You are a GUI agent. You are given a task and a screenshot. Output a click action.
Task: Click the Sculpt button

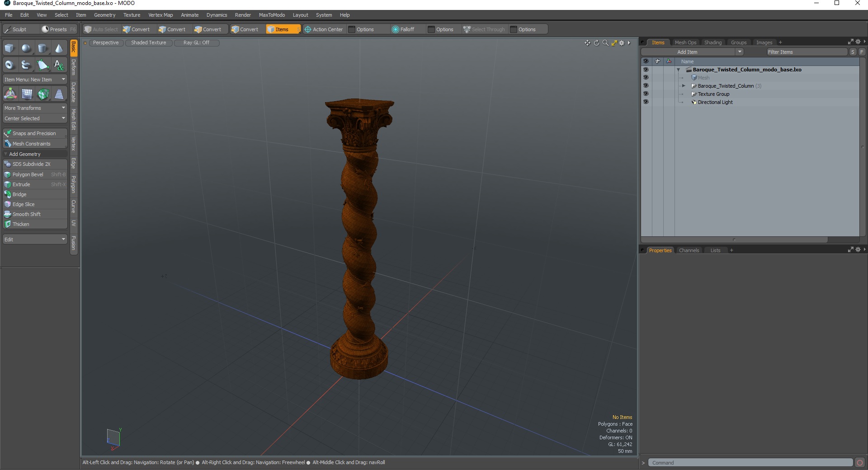[x=20, y=29]
